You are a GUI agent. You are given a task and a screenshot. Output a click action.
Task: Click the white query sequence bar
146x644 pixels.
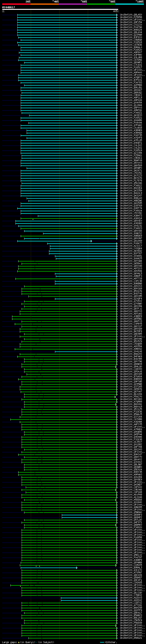60,9
